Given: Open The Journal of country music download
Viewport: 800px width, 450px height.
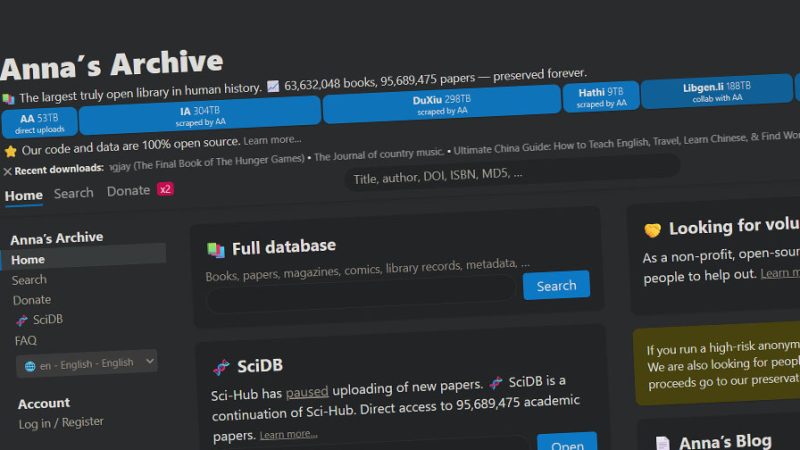Looking at the screenshot, I should click(379, 155).
